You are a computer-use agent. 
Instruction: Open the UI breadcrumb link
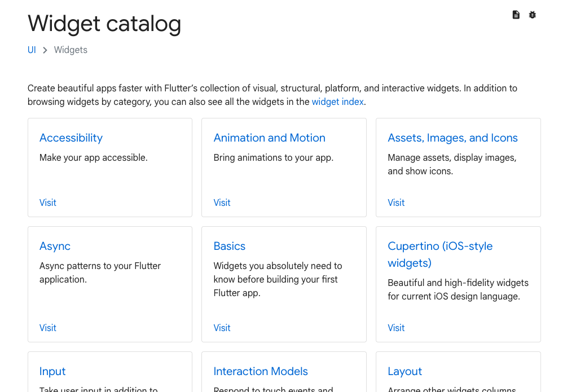click(x=32, y=50)
